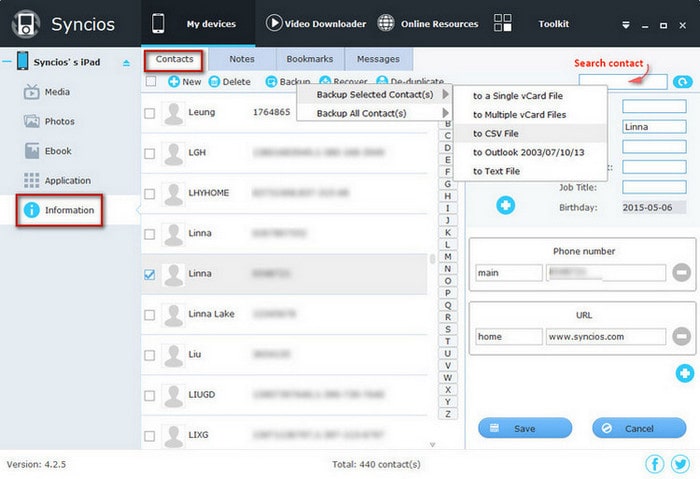Open the Toolkit grid icon
Image resolution: width=700 pixels, height=479 pixels.
coord(503,23)
